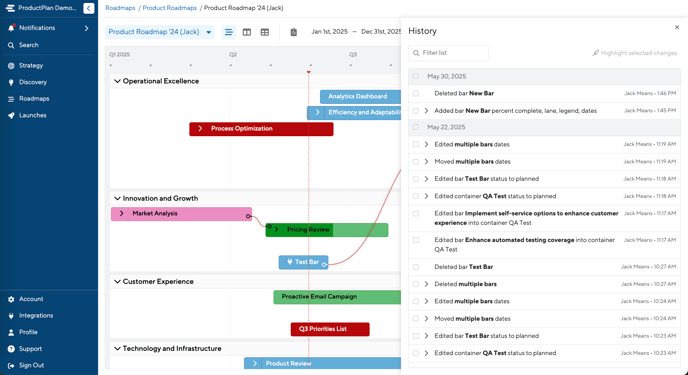Open Support in the sidebar
Viewport: 688px width, 375px height.
point(30,349)
